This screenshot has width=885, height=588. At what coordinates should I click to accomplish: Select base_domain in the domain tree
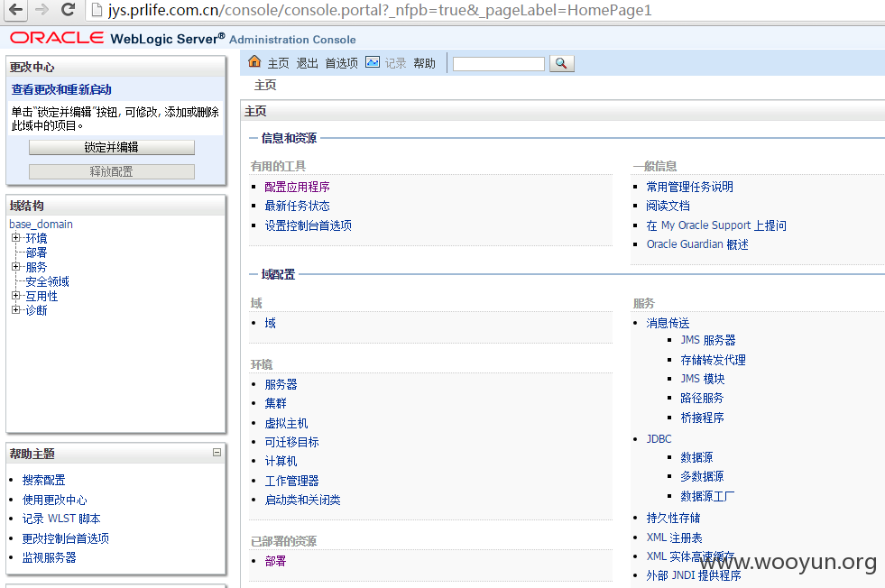(x=41, y=224)
